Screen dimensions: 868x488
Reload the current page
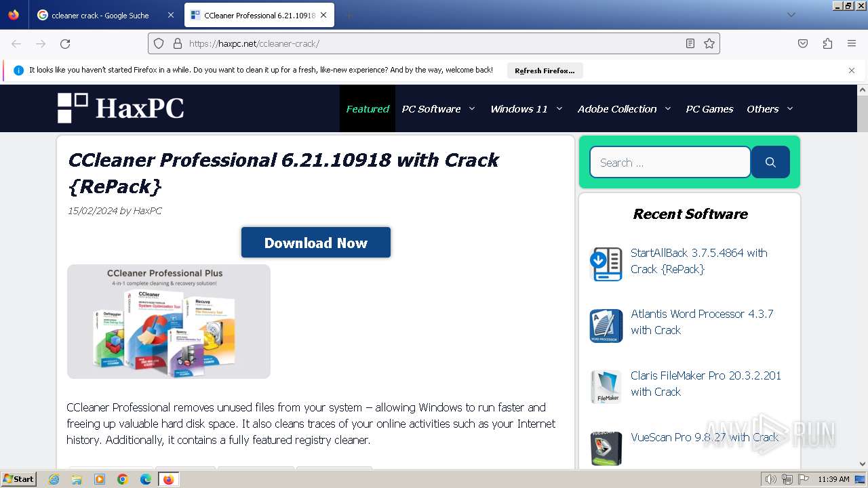pyautogui.click(x=65, y=43)
